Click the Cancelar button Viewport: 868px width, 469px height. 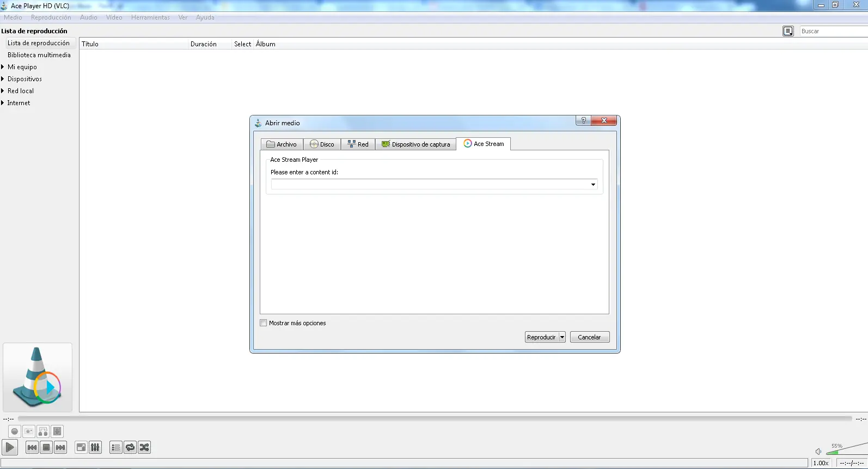tap(590, 337)
